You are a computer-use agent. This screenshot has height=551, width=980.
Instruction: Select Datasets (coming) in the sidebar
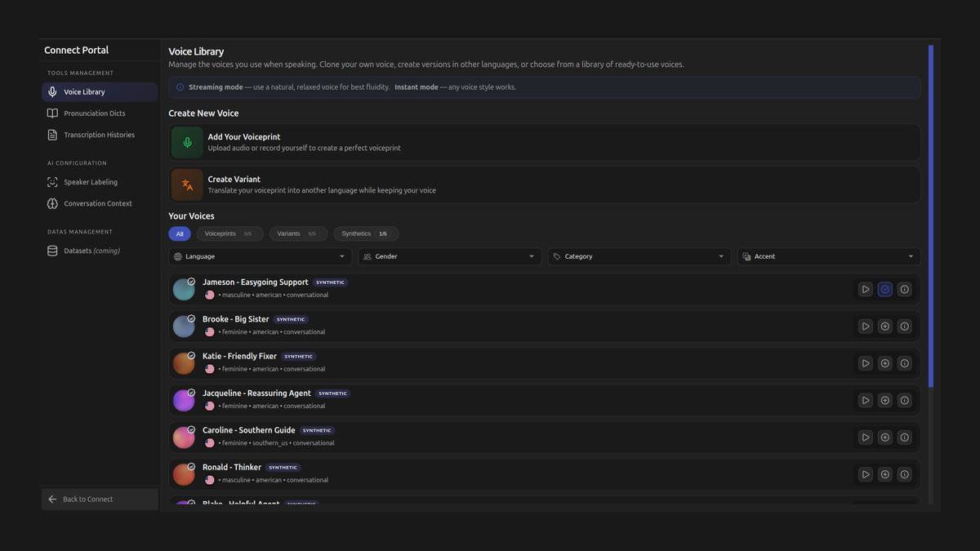(100, 251)
